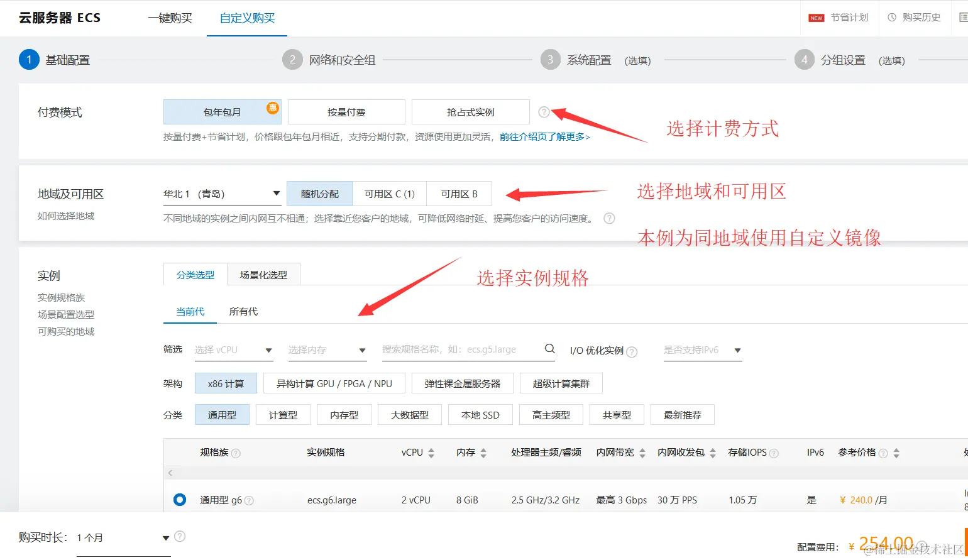Viewport: 968px width, 560px height.
Task: Switch to 当前代 tab
Action: pyautogui.click(x=190, y=311)
